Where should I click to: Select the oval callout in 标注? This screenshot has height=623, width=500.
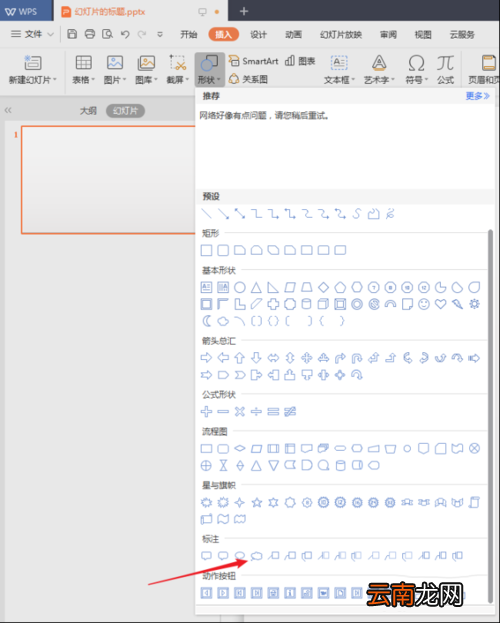pyautogui.click(x=240, y=555)
